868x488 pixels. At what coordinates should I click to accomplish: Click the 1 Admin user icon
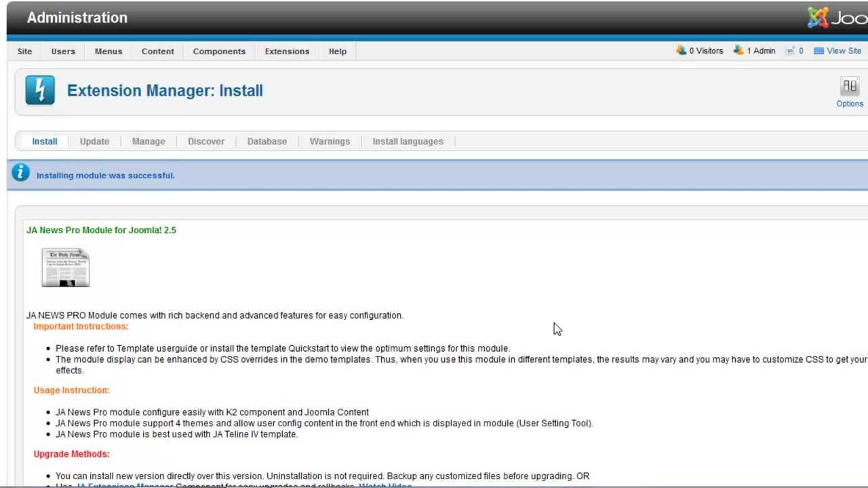coord(738,50)
